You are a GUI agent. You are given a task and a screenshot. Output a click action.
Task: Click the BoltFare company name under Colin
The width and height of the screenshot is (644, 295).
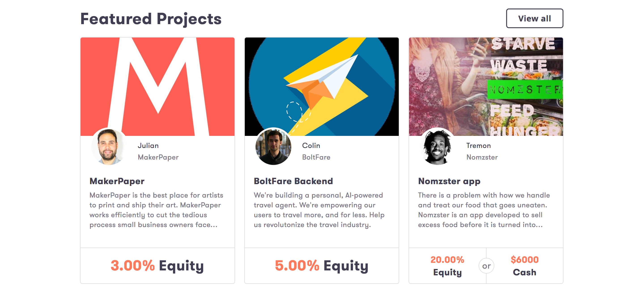click(316, 157)
